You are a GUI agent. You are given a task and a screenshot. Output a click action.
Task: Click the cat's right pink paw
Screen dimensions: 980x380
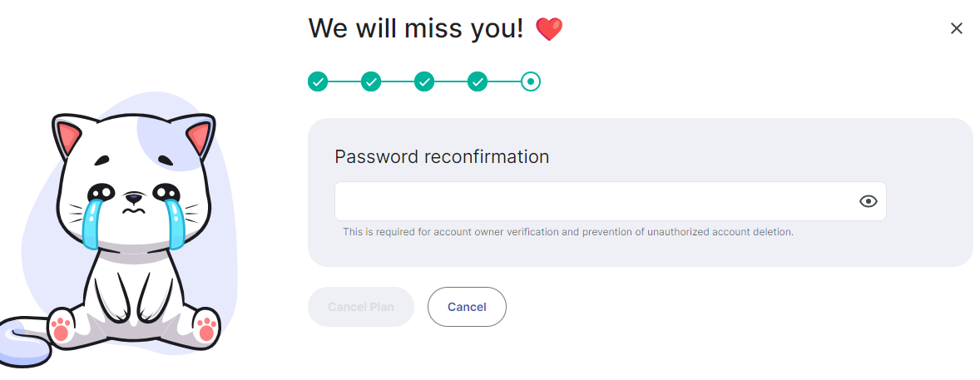[x=206, y=329]
